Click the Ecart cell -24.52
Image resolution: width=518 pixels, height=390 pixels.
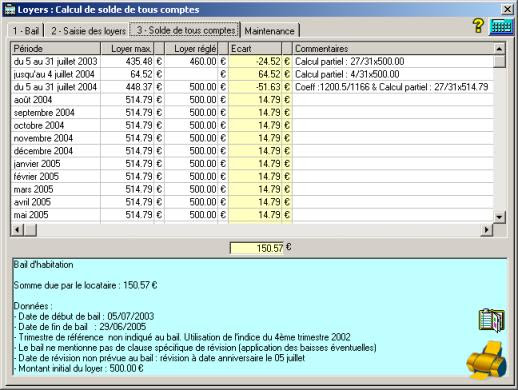tap(255, 61)
